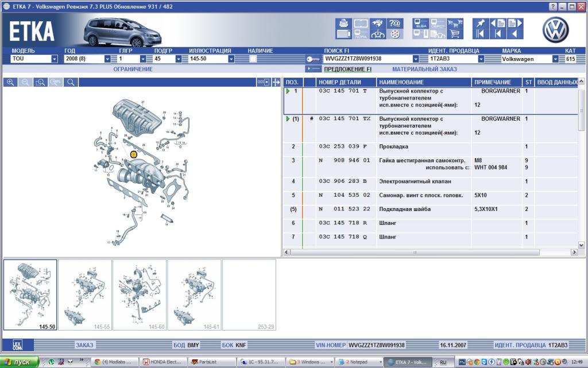Select illustration thumbnail 145-60
The image size is (588, 368).
pos(140,295)
